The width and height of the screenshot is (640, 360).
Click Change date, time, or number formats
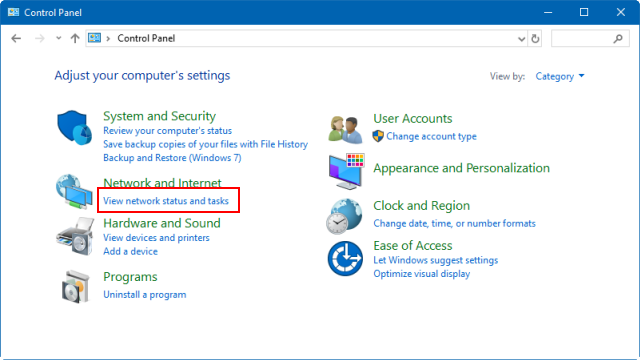pos(454,223)
